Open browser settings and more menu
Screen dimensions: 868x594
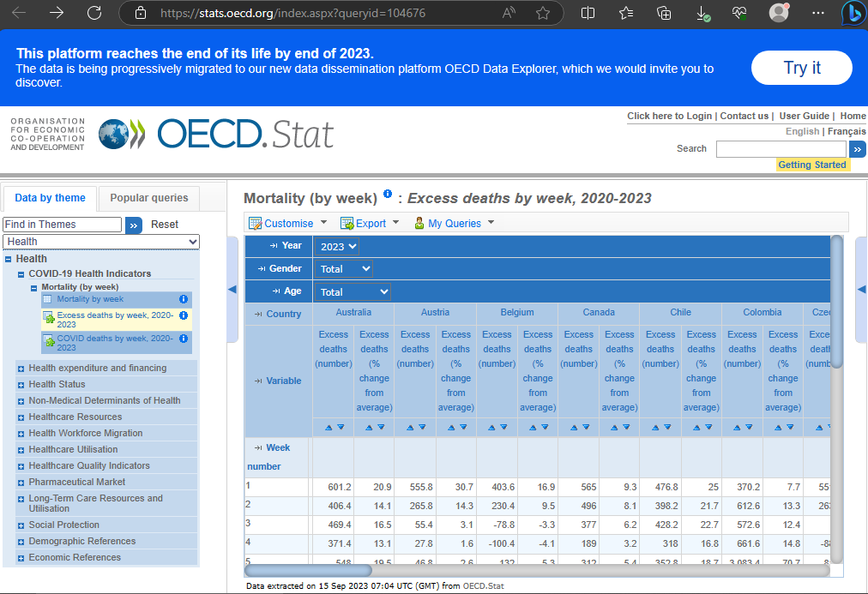tap(818, 13)
